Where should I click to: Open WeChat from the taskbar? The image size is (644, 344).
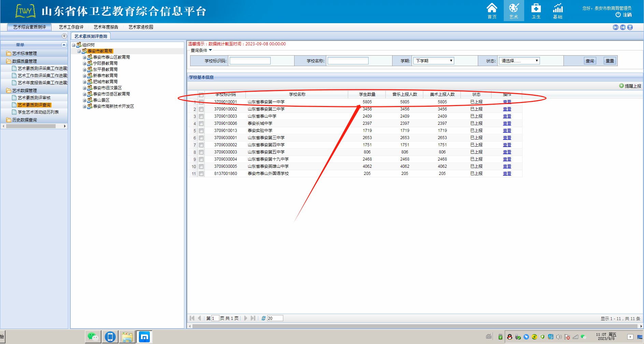(93, 337)
